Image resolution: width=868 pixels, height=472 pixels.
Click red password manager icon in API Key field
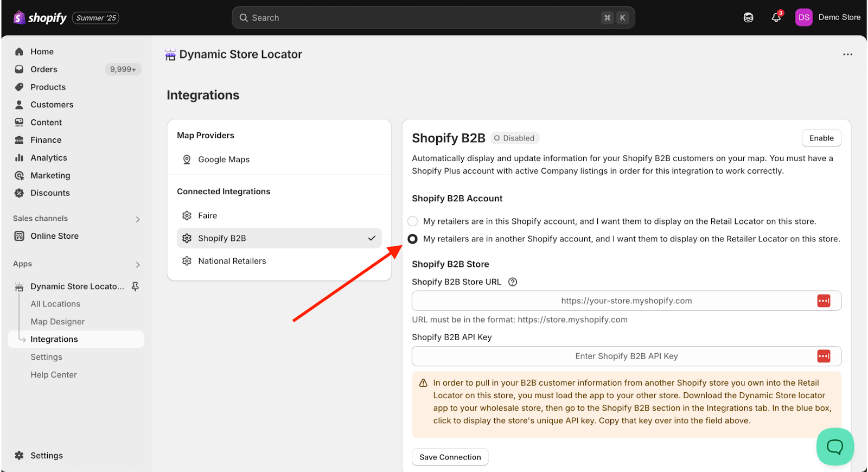click(824, 356)
